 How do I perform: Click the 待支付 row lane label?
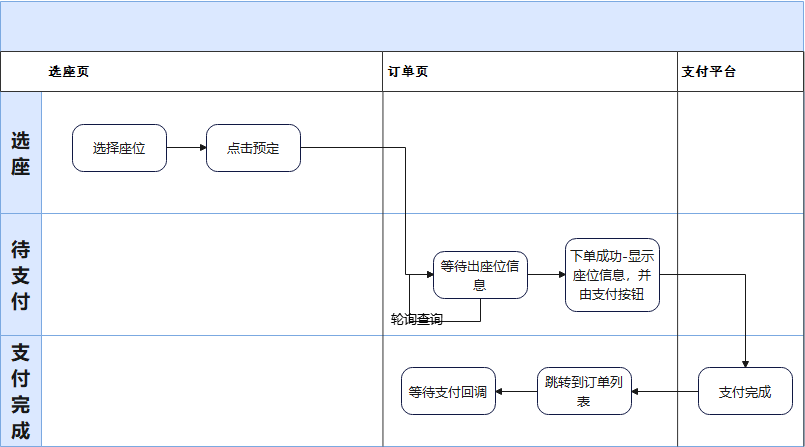(x=21, y=275)
